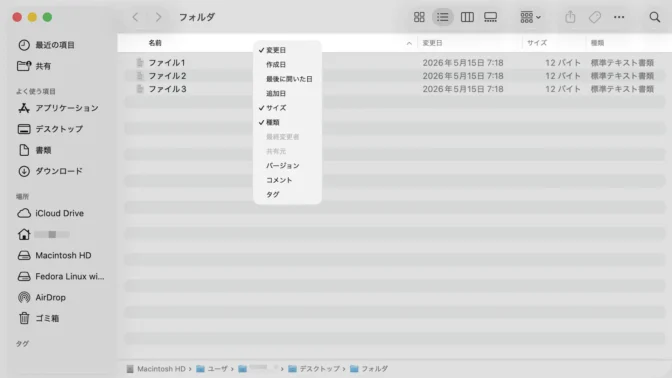
Task: Open the home folder sidebar item
Action: click(x=43, y=234)
